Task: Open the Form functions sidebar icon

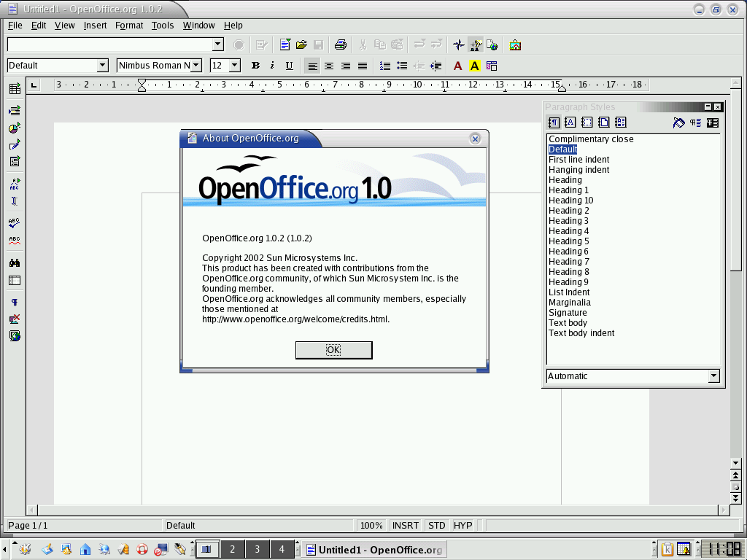Action: (15, 161)
